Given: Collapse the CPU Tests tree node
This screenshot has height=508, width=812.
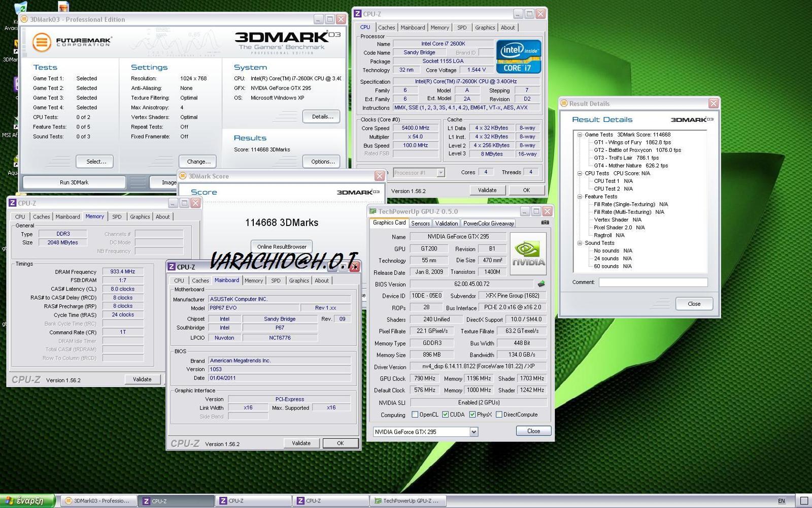Looking at the screenshot, I should (x=580, y=173).
